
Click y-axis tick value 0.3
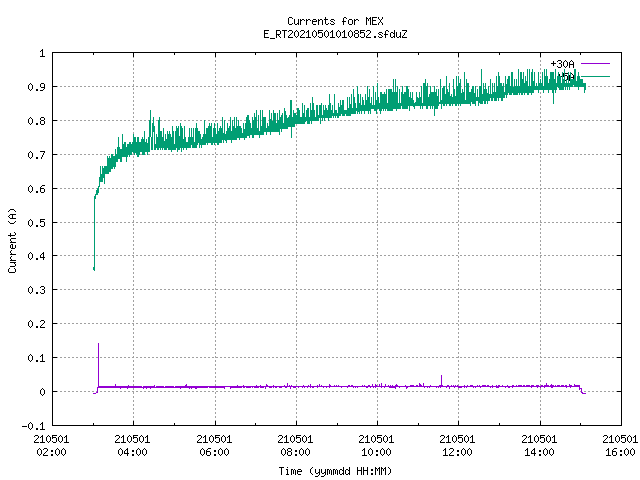[x=36, y=290]
